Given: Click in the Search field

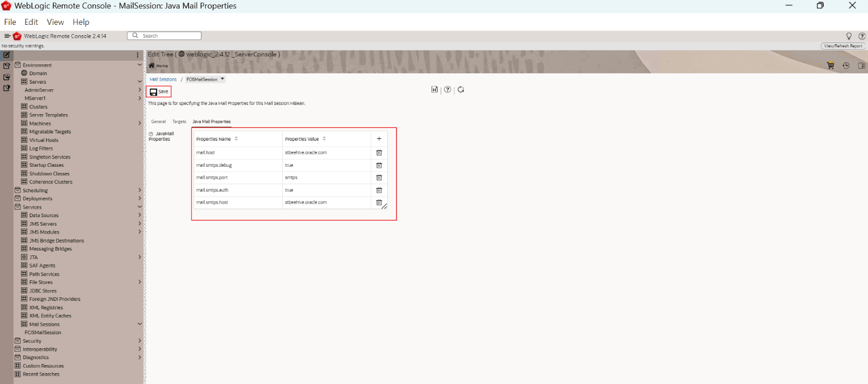Looking at the screenshot, I should (164, 36).
